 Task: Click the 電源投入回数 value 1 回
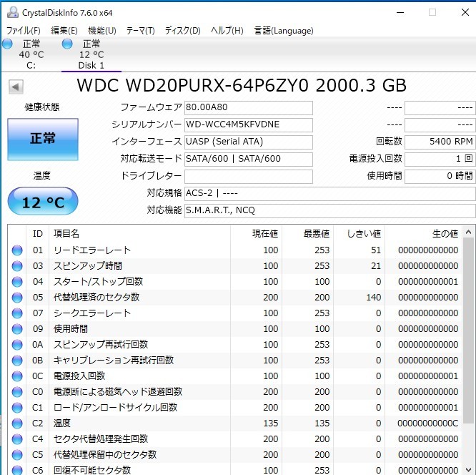pos(440,160)
